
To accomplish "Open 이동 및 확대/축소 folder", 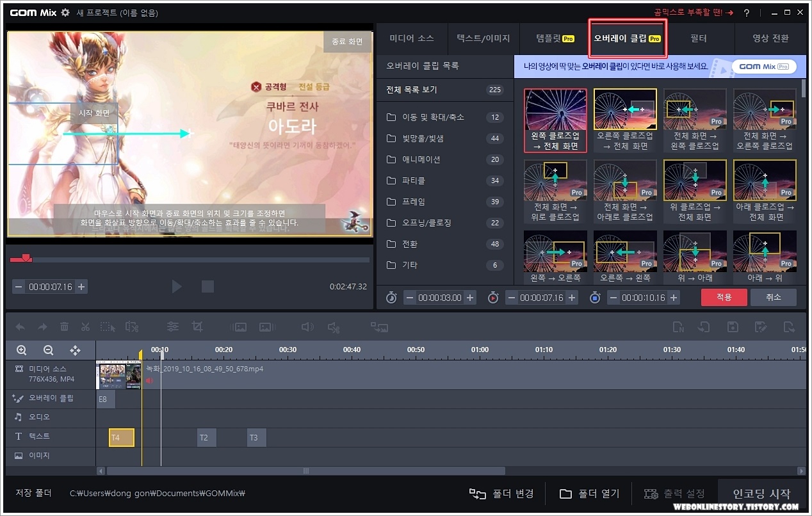I will [x=445, y=117].
